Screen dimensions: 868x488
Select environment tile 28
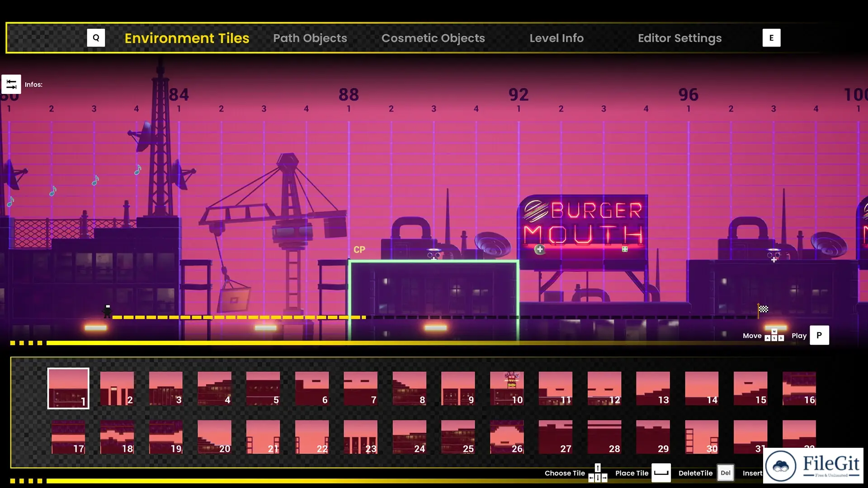click(604, 437)
